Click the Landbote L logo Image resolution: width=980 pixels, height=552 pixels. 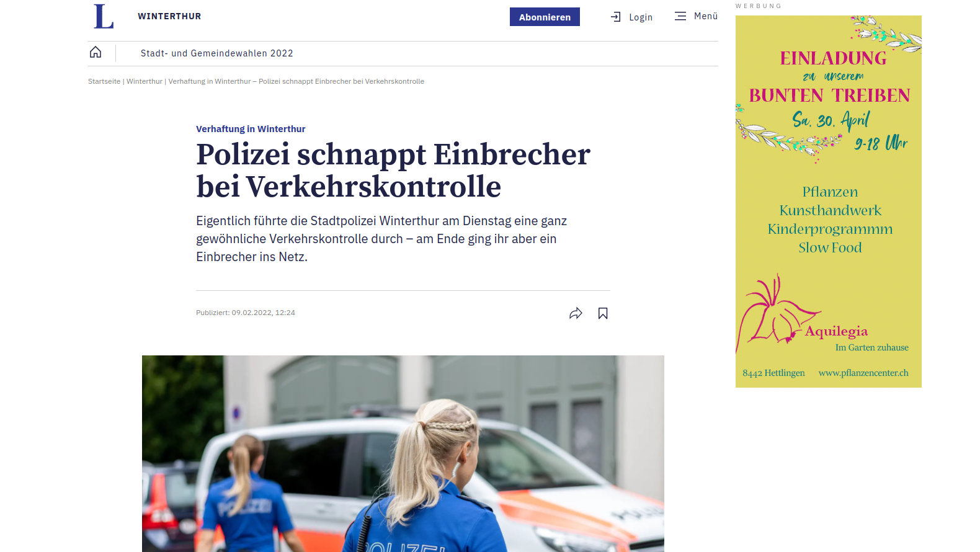104,17
